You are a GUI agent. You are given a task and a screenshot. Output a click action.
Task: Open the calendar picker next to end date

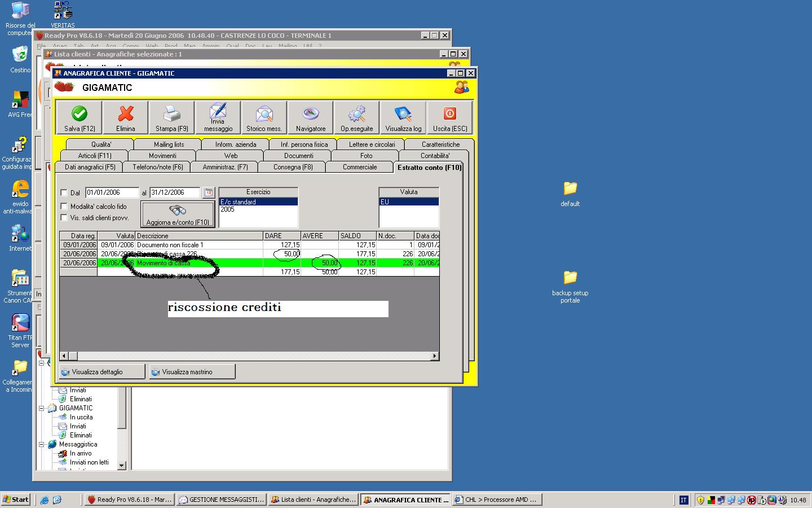(209, 192)
